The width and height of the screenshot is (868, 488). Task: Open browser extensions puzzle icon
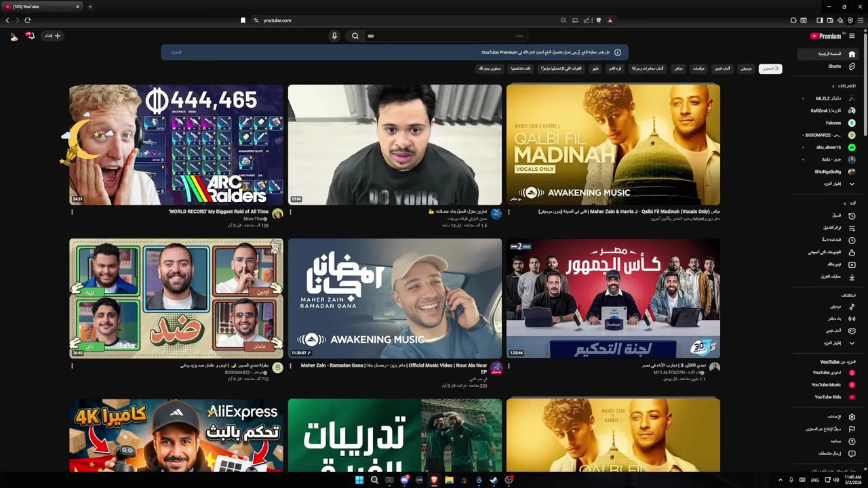[x=793, y=20]
